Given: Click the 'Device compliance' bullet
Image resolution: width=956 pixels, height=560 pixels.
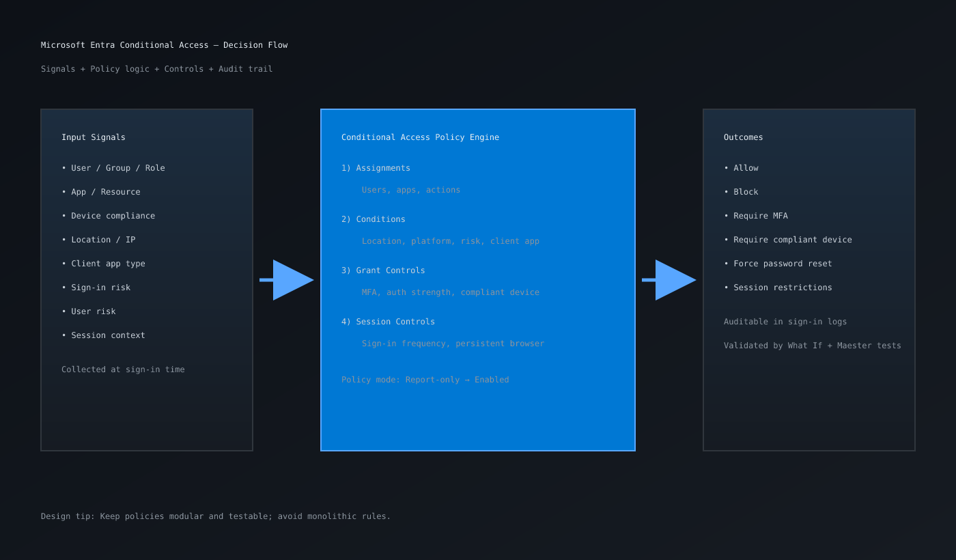Looking at the screenshot, I should (109, 216).
